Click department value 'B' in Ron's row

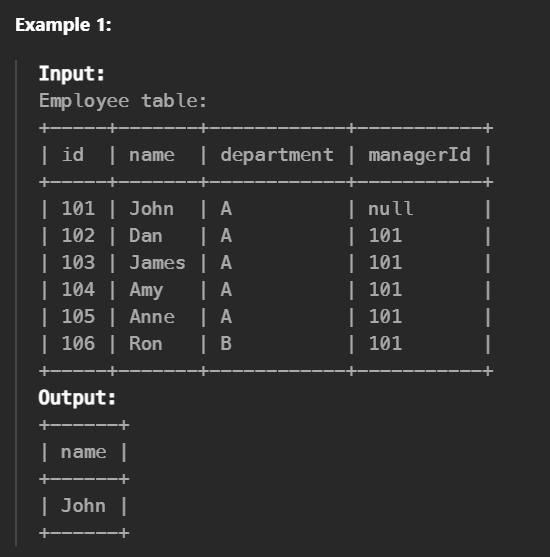click(x=226, y=344)
